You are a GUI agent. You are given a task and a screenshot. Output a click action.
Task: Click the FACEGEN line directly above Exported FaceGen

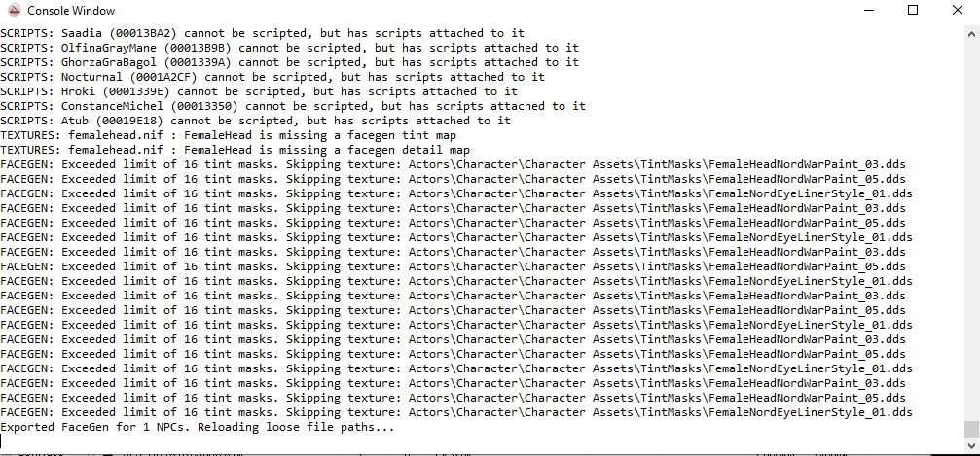coord(456,412)
